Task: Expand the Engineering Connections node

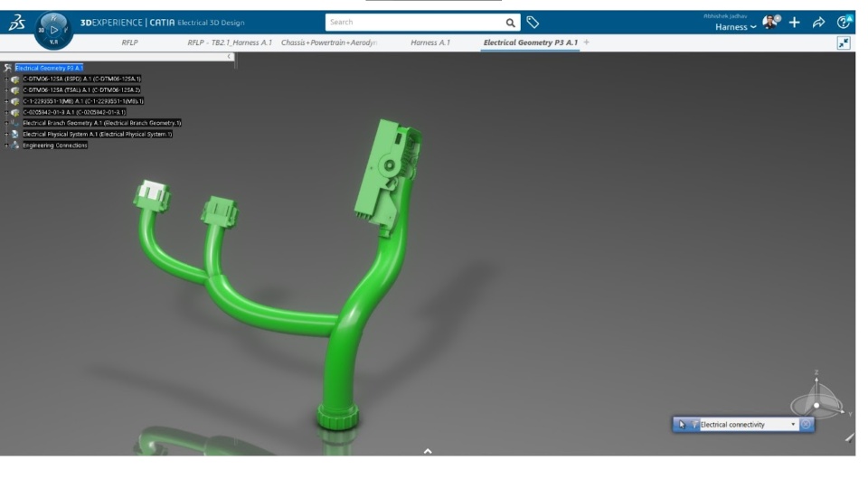Action: (6, 145)
